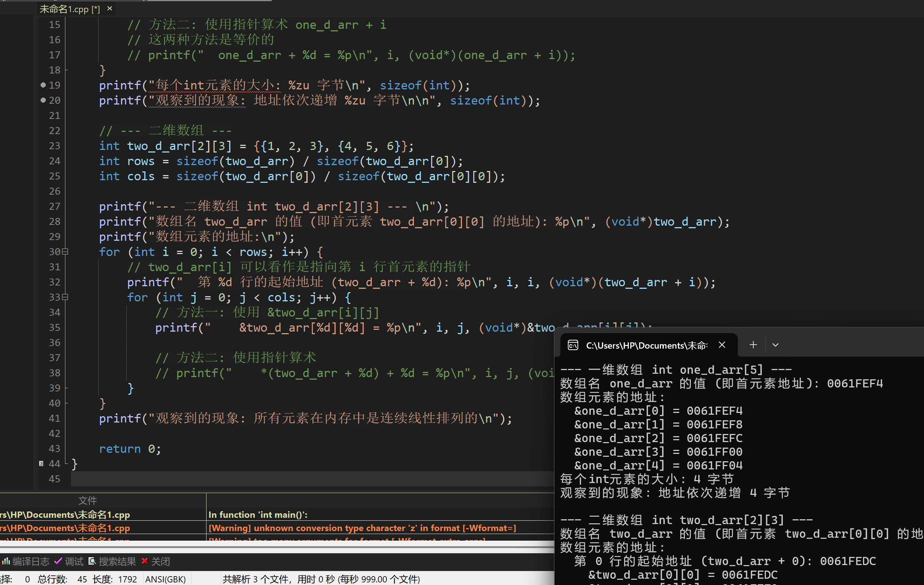Click the ANSI(GBK) encoding indicator in status bar
The width and height of the screenshot is (924, 585).
166,579
